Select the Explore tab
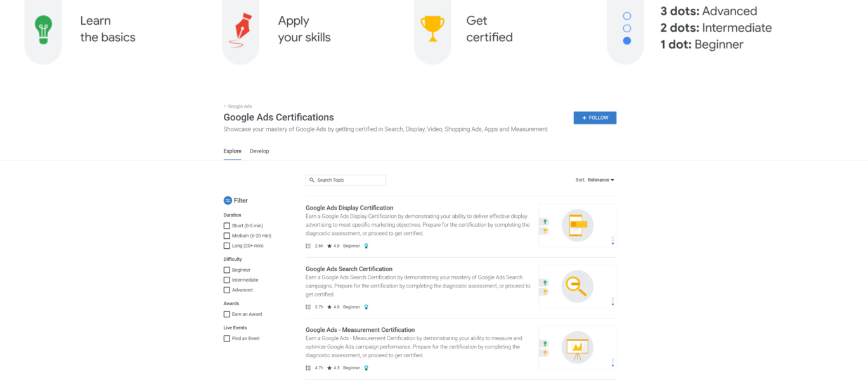868x380 pixels. point(232,151)
